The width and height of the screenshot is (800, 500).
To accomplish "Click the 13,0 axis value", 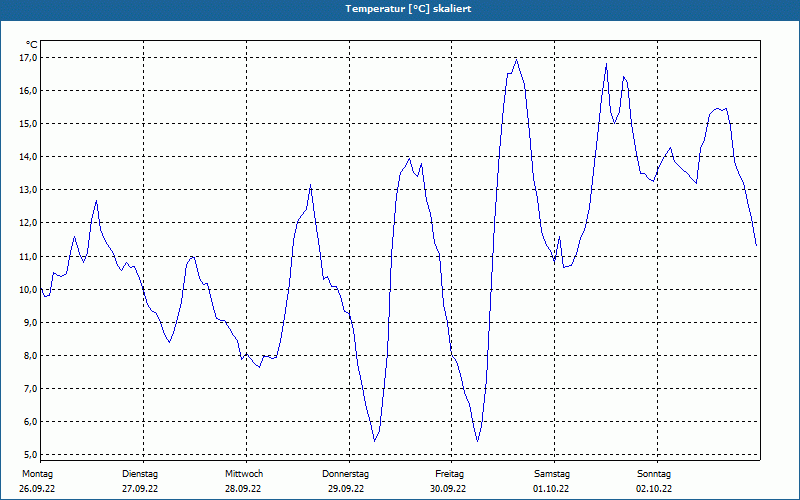I will (30, 190).
